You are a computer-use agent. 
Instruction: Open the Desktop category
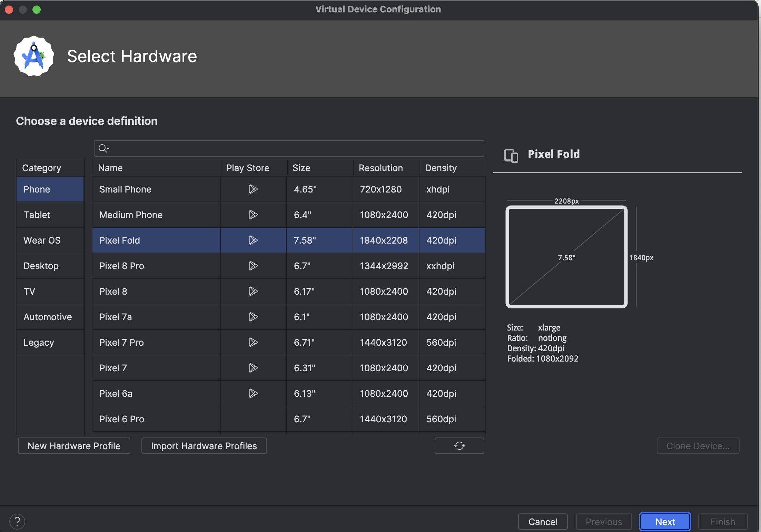coord(50,266)
